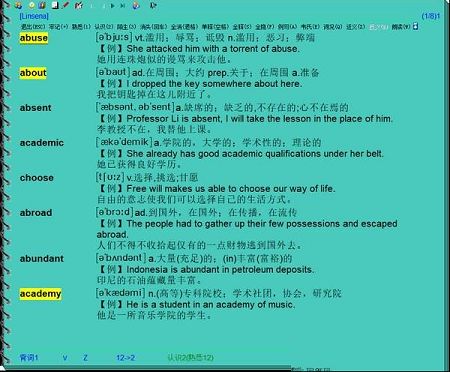The width and height of the screenshot is (450, 372).
Task: Click the white notepad page icon
Action: 55,5
